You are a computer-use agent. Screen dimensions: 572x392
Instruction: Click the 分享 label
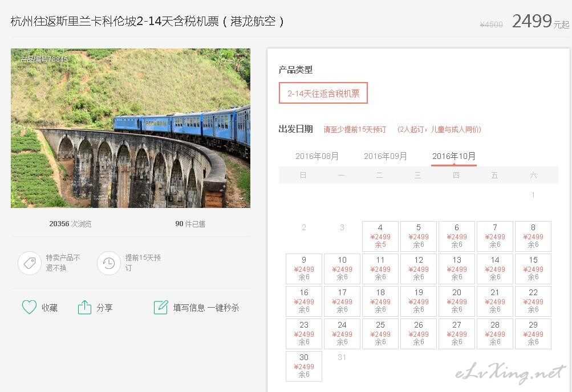tap(105, 308)
